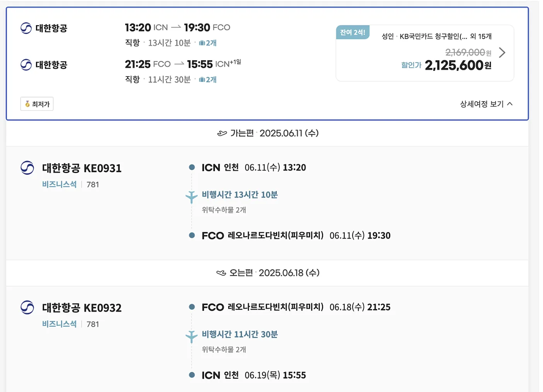Select discounted price 2,125,600원

[458, 66]
